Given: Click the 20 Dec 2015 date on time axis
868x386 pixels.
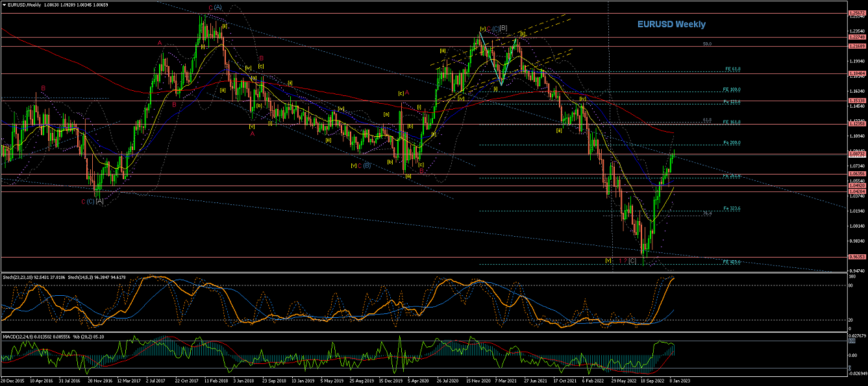Looking at the screenshot, I should (14, 382).
